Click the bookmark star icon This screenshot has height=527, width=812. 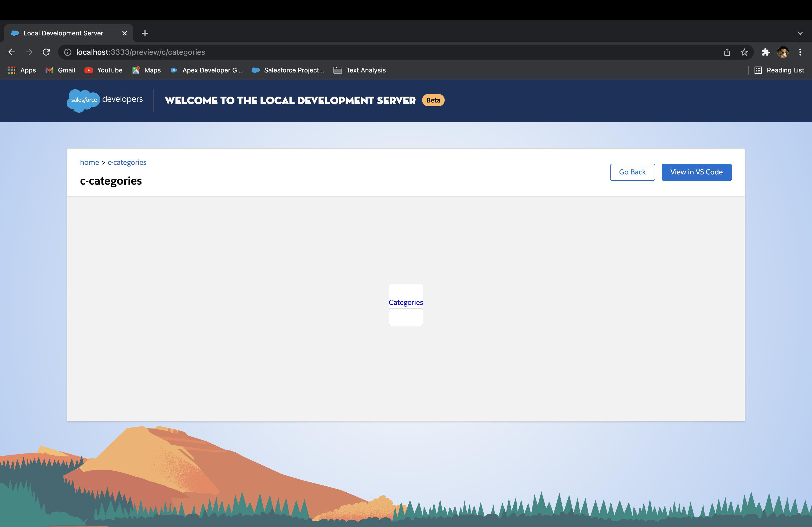pos(745,52)
